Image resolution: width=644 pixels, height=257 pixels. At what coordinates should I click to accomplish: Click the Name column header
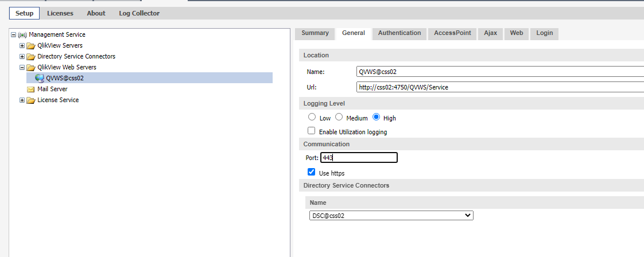475,203
